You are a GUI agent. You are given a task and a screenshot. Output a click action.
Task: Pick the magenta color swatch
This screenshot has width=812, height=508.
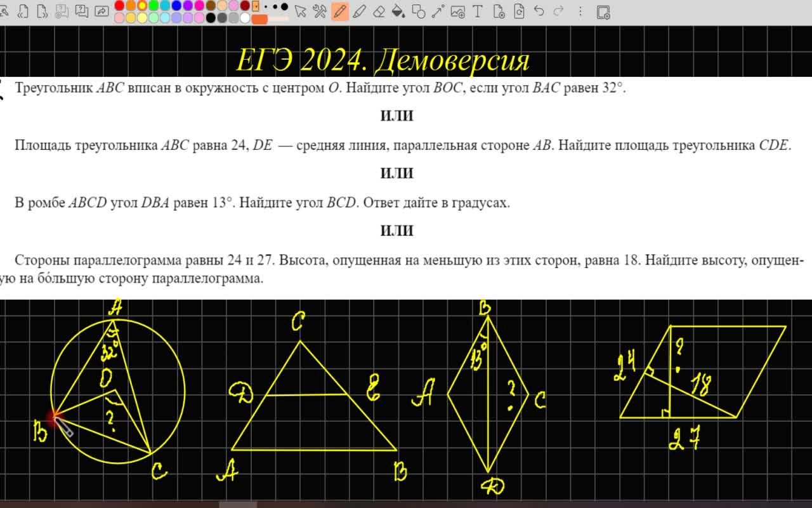pos(199,6)
